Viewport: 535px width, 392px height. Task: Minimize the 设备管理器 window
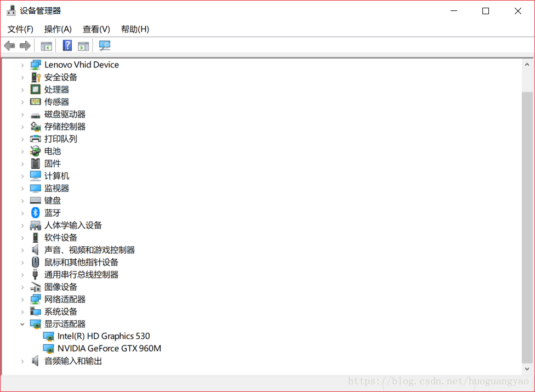(454, 11)
